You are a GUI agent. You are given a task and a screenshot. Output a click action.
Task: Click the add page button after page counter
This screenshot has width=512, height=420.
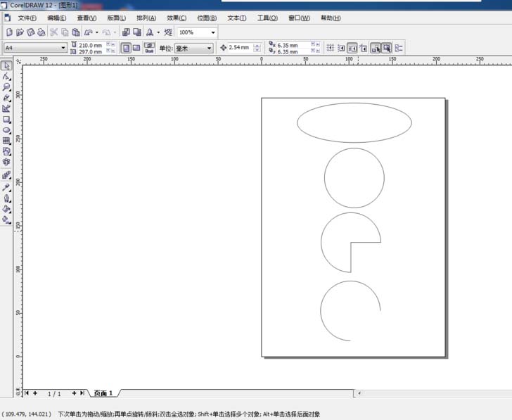click(x=73, y=393)
